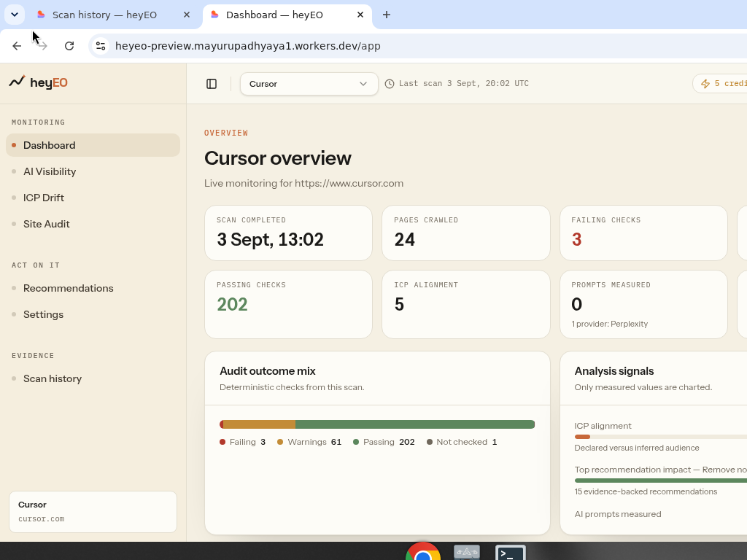Image resolution: width=747 pixels, height=560 pixels.
Task: Open a new browser tab
Action: [387, 15]
